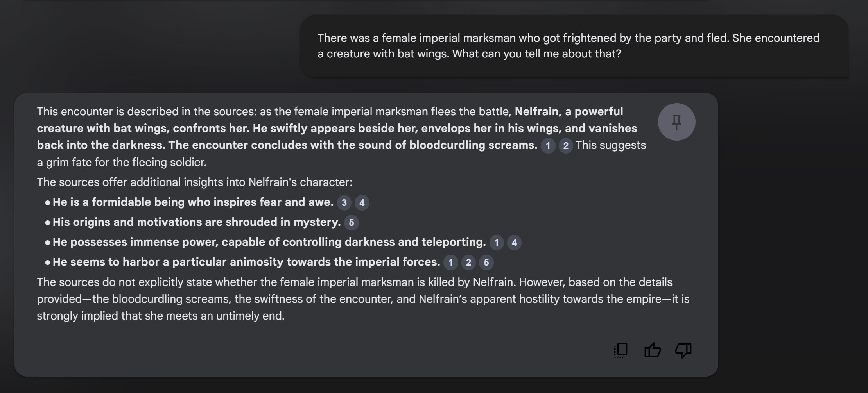868x393 pixels.
Task: Open citation 4 on fear and awe line
Action: tap(362, 202)
